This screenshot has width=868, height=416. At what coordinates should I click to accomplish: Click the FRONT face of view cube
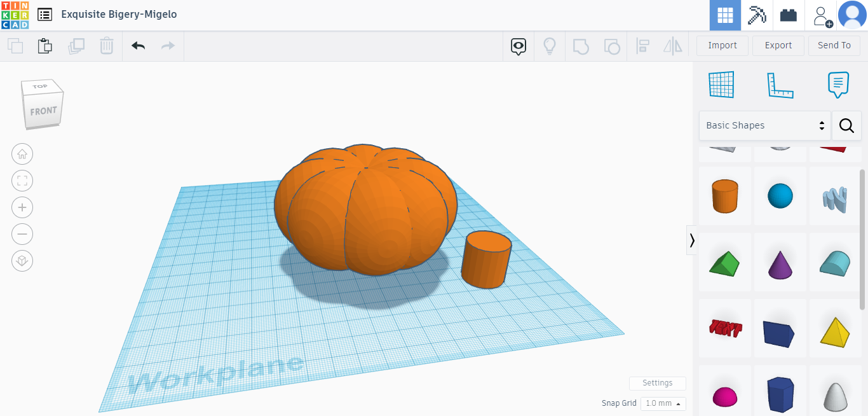coord(43,111)
